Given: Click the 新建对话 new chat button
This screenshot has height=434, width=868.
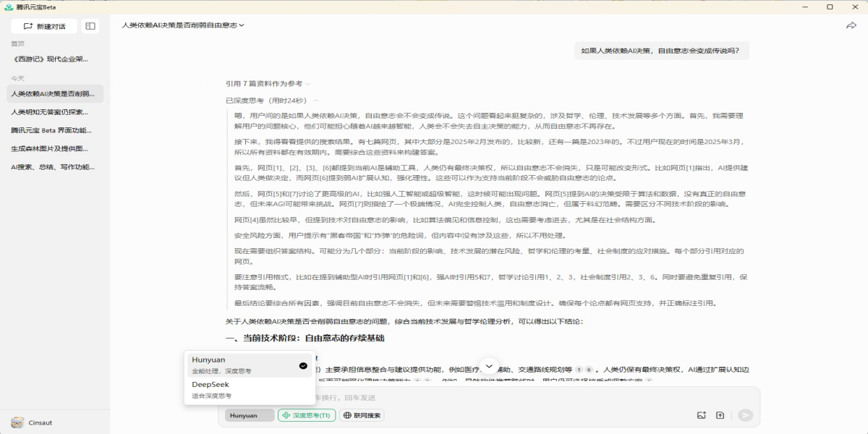Looking at the screenshot, I should (x=45, y=26).
